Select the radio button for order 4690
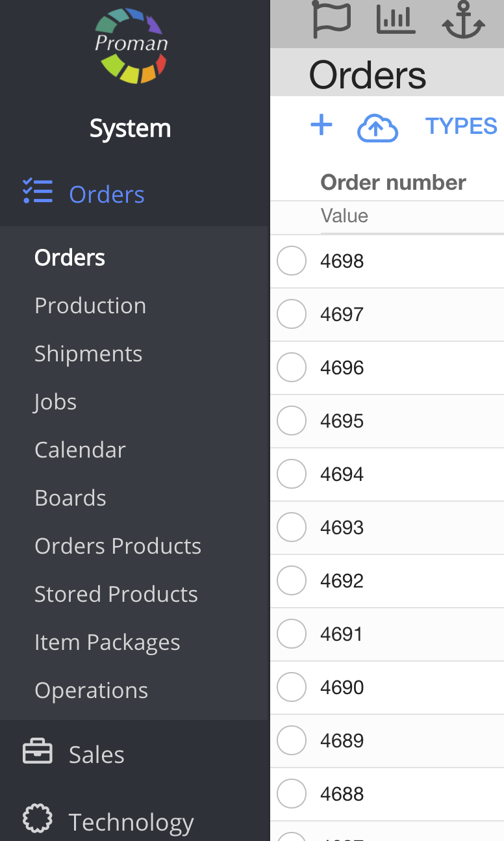This screenshot has width=504, height=841. [292, 688]
